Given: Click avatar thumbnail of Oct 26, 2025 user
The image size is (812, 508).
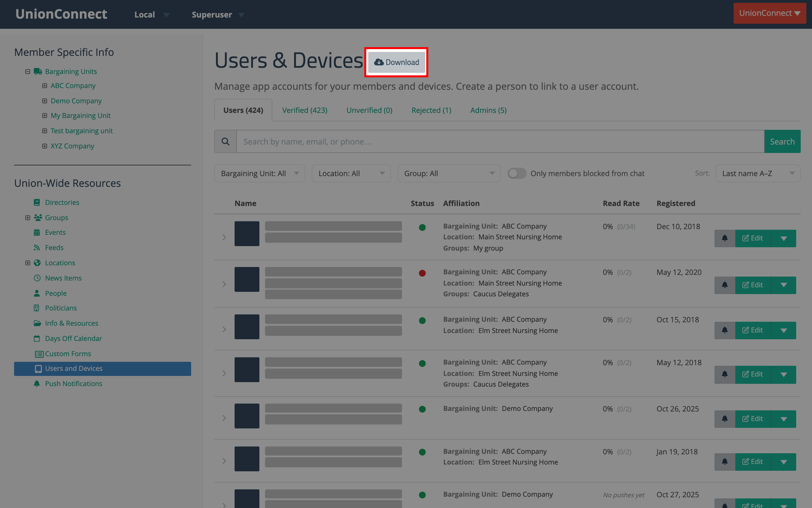Looking at the screenshot, I should [x=247, y=416].
